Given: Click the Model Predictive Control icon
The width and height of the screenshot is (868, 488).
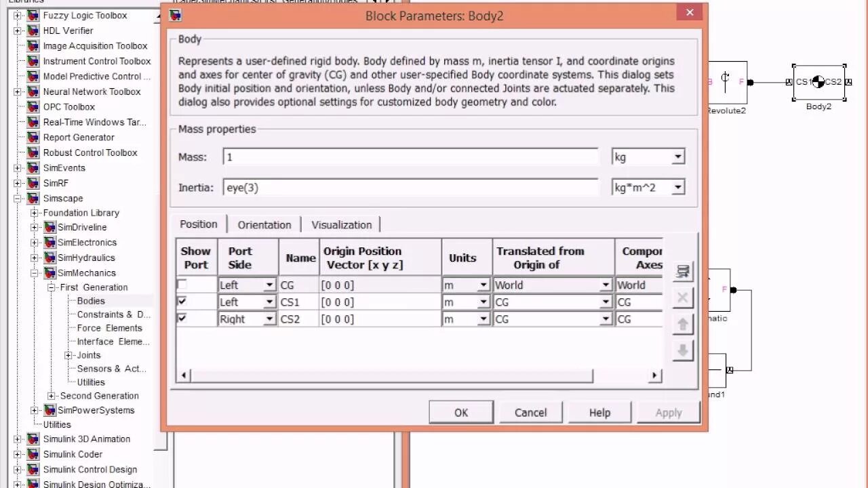Looking at the screenshot, I should (x=33, y=76).
